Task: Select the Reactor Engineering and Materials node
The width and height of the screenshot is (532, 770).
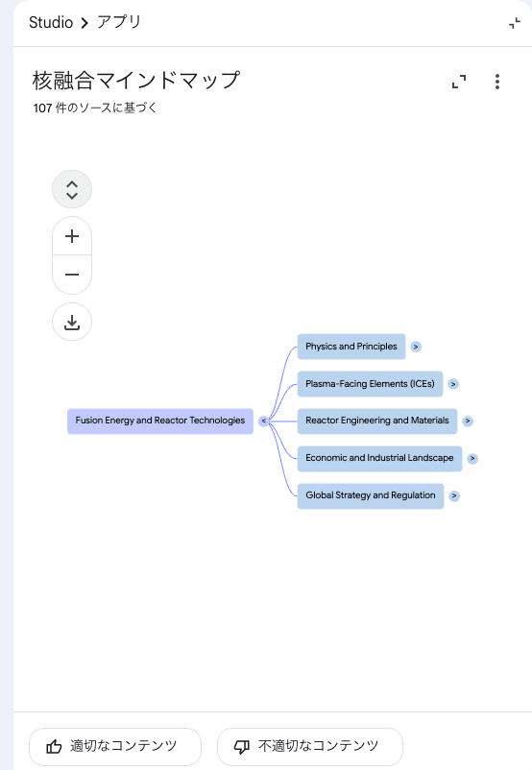Action: pos(377,421)
